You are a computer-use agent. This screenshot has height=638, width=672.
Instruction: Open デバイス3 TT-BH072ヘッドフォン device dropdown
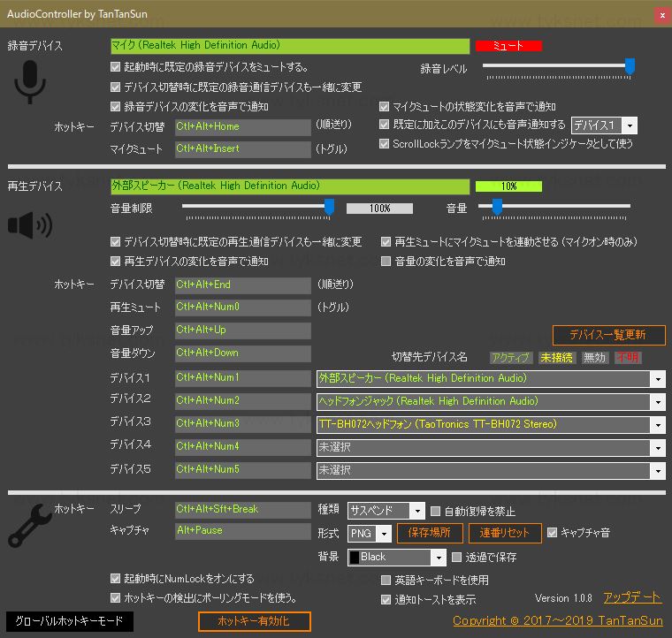pos(491,425)
